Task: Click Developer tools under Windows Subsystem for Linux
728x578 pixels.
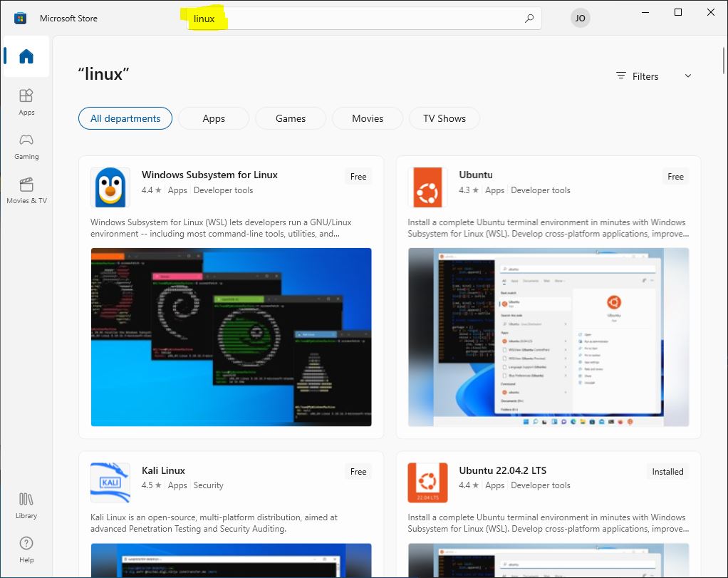Action: point(224,190)
